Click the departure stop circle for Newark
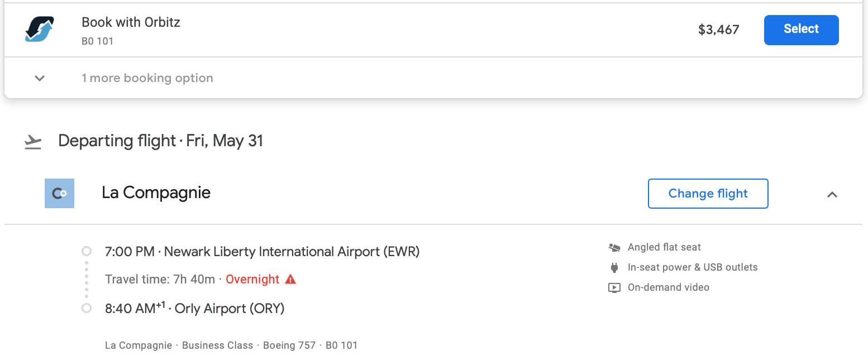 87,252
